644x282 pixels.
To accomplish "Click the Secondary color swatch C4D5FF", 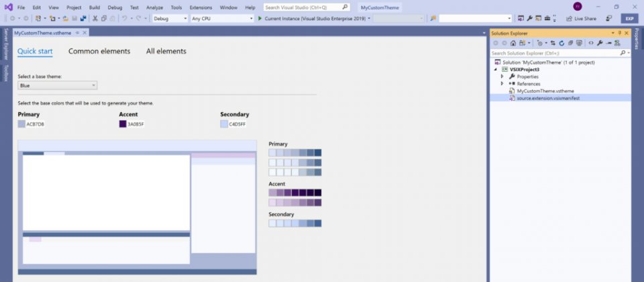I will click(x=224, y=124).
